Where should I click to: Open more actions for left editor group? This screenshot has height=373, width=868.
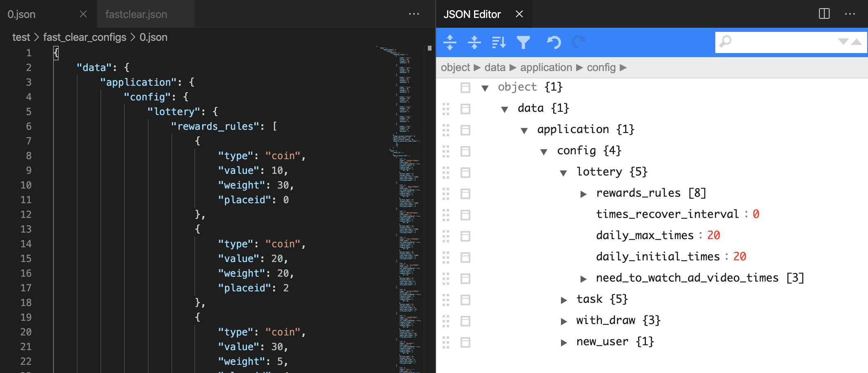click(x=414, y=14)
